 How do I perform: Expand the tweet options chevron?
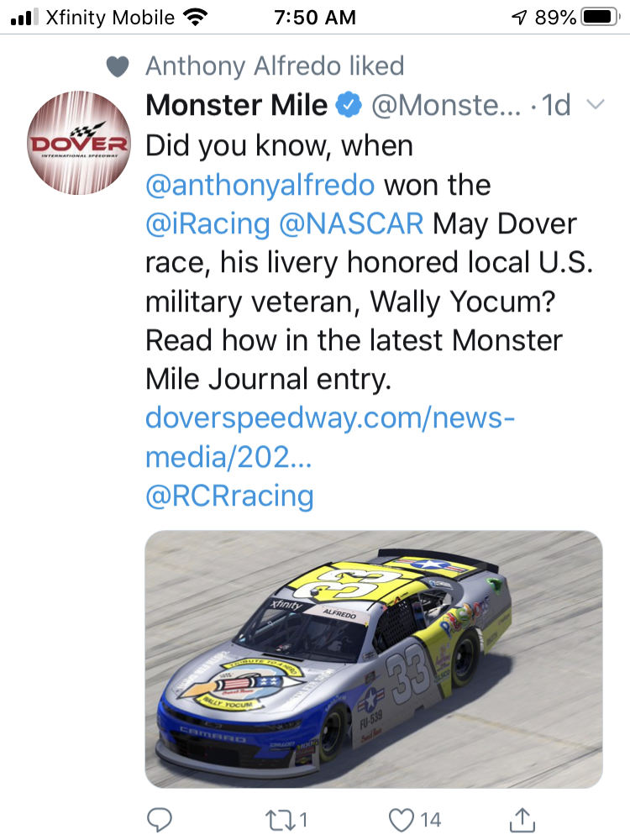[x=595, y=105]
